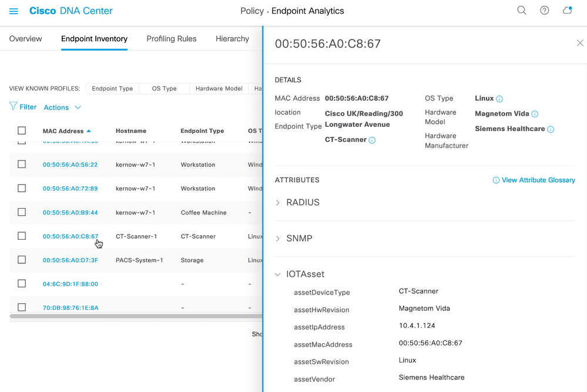Screen dimensions: 587x392
Task: Check the Coffee Machine row checkbox
Action: click(22, 212)
